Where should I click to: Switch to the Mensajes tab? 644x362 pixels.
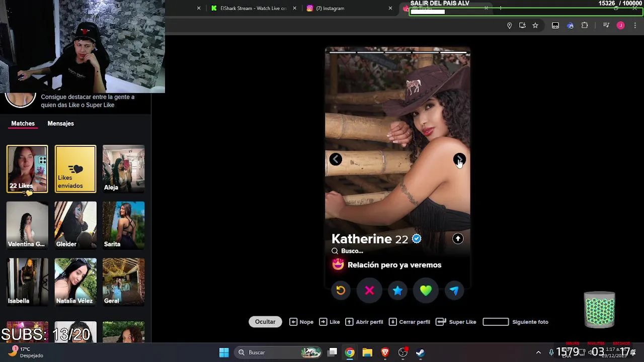coord(60,123)
